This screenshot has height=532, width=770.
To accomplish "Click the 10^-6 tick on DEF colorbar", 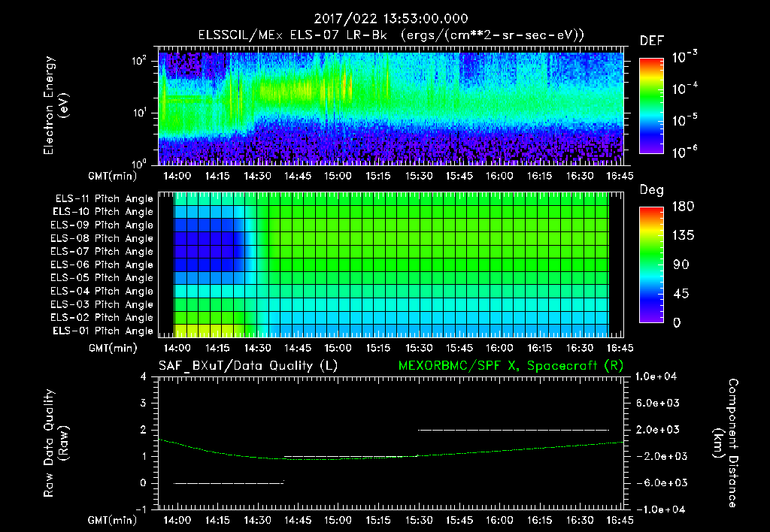I will click(684, 152).
